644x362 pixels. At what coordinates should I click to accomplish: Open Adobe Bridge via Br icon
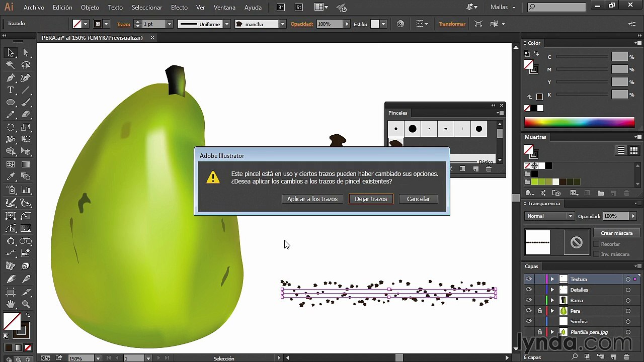point(281,8)
